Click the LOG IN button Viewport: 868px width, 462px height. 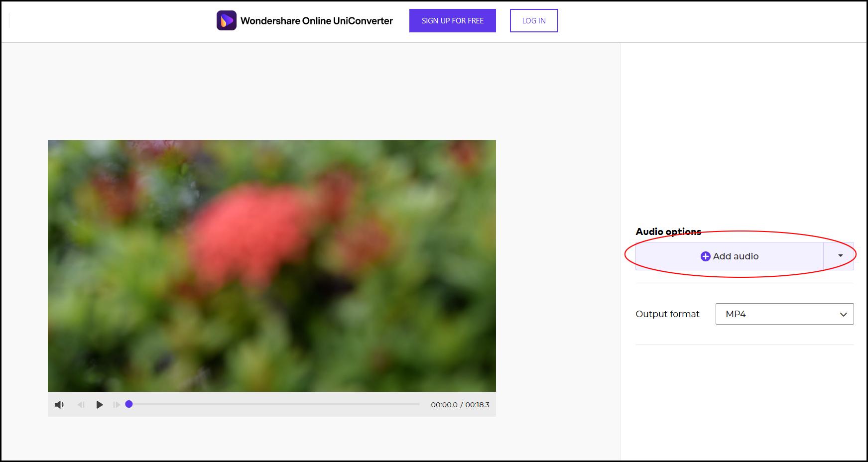click(534, 20)
